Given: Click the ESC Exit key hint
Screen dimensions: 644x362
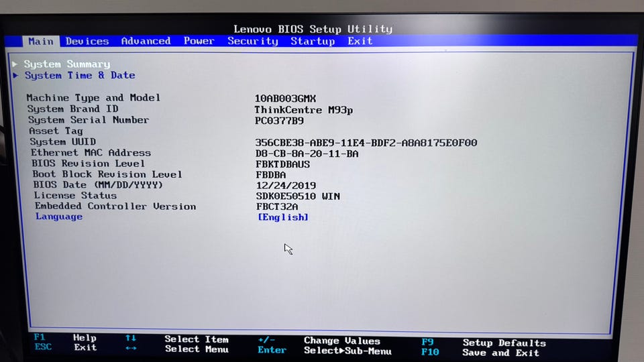Looking at the screenshot, I should pyautogui.click(x=66, y=348).
